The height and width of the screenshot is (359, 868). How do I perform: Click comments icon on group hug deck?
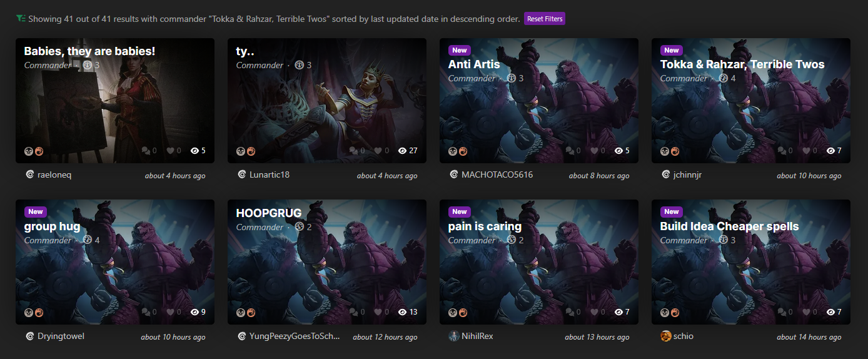[x=146, y=312]
